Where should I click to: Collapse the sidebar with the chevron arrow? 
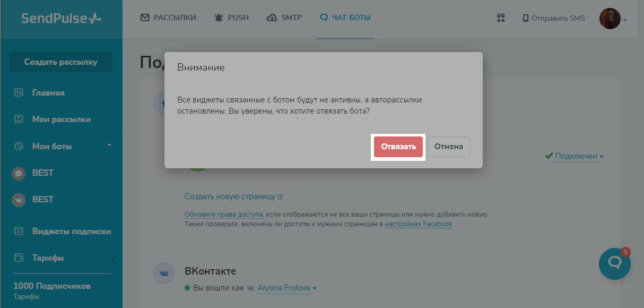click(x=114, y=260)
